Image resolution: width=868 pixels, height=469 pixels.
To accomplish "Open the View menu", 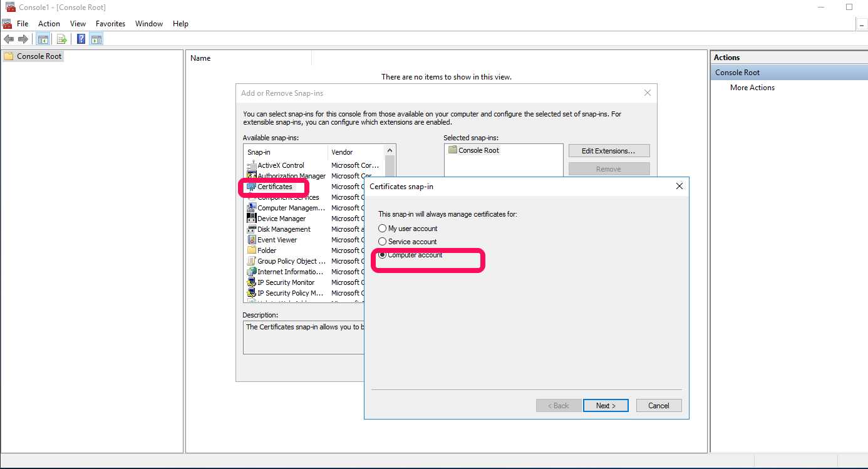I will pyautogui.click(x=78, y=24).
